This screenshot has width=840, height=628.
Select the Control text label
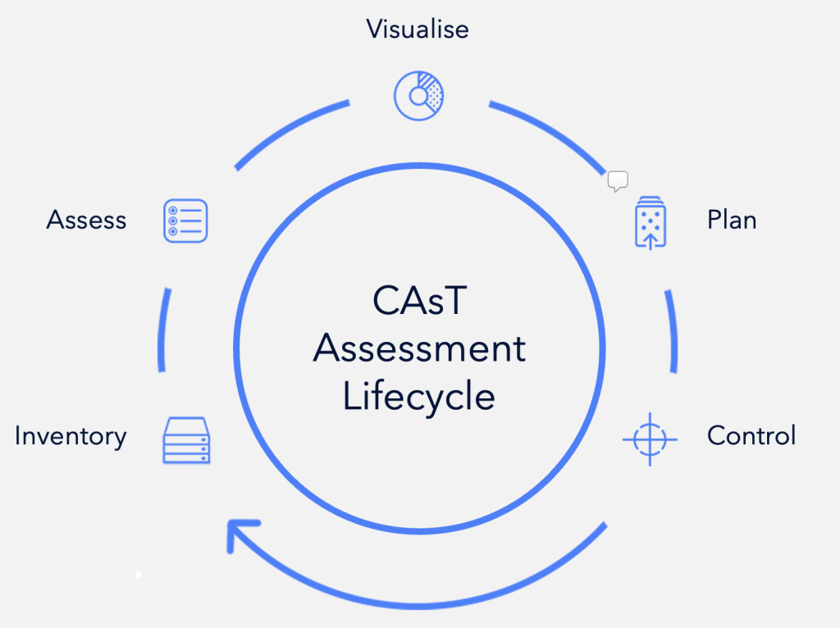pos(751,435)
